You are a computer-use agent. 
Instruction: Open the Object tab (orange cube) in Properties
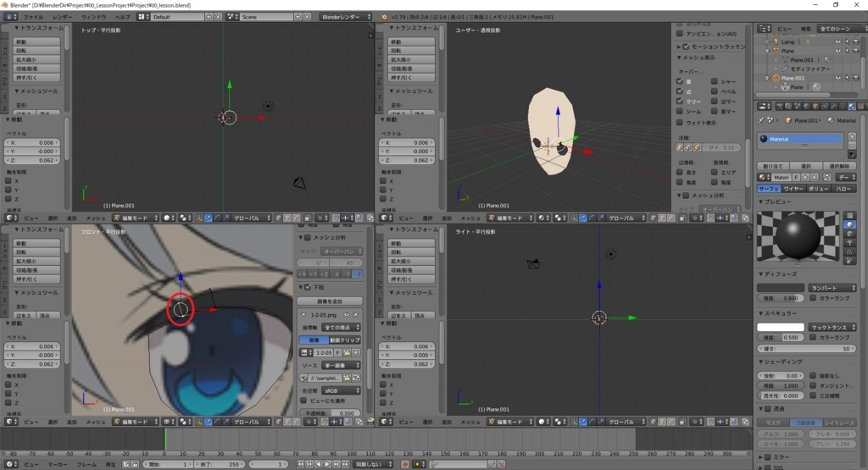point(815,106)
